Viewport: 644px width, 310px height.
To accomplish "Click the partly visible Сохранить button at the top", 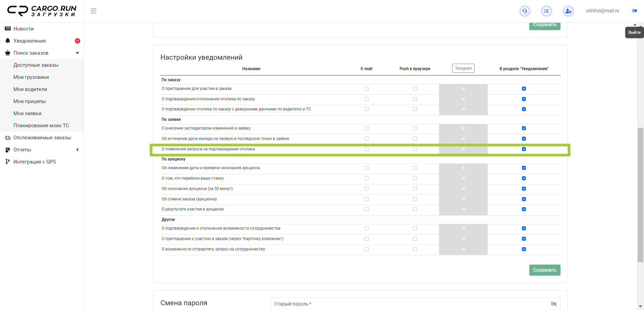I will pyautogui.click(x=545, y=26).
